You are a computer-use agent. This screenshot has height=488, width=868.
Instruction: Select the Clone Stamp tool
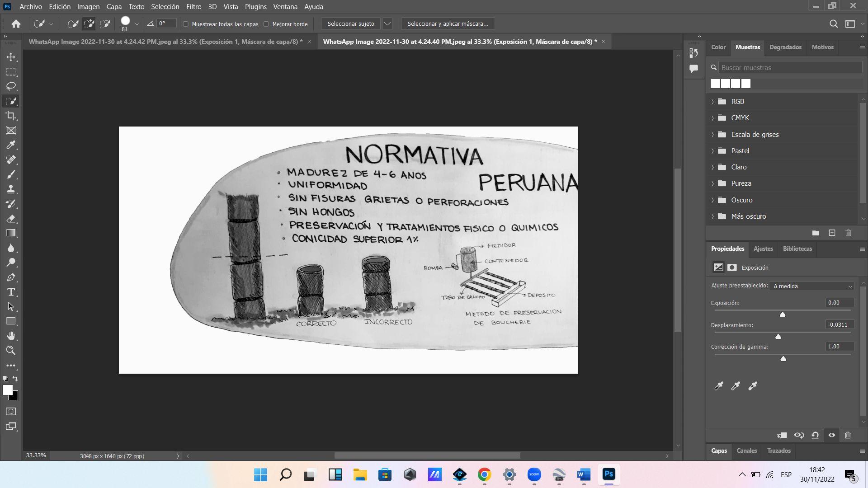click(x=11, y=189)
